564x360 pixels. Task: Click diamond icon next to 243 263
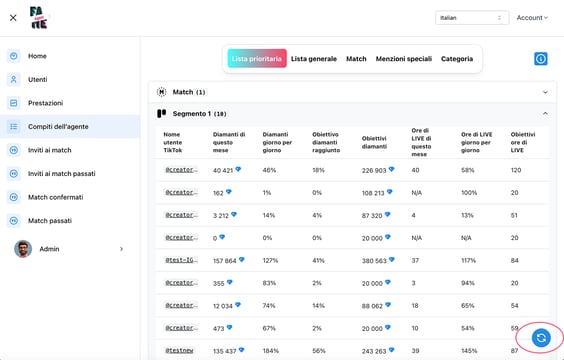pyautogui.click(x=391, y=350)
